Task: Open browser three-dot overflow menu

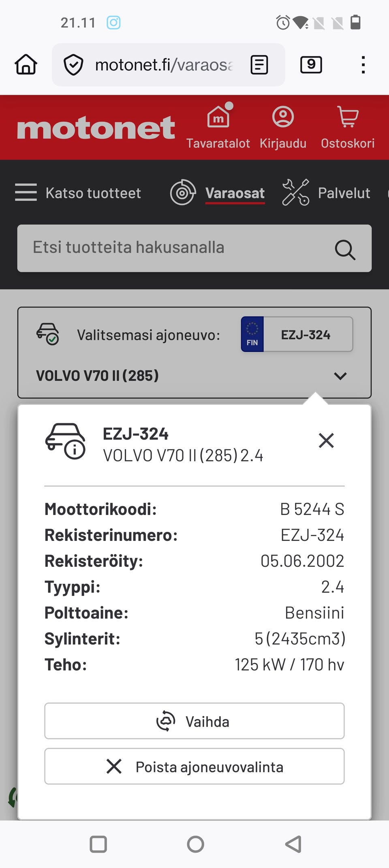Action: (x=363, y=65)
